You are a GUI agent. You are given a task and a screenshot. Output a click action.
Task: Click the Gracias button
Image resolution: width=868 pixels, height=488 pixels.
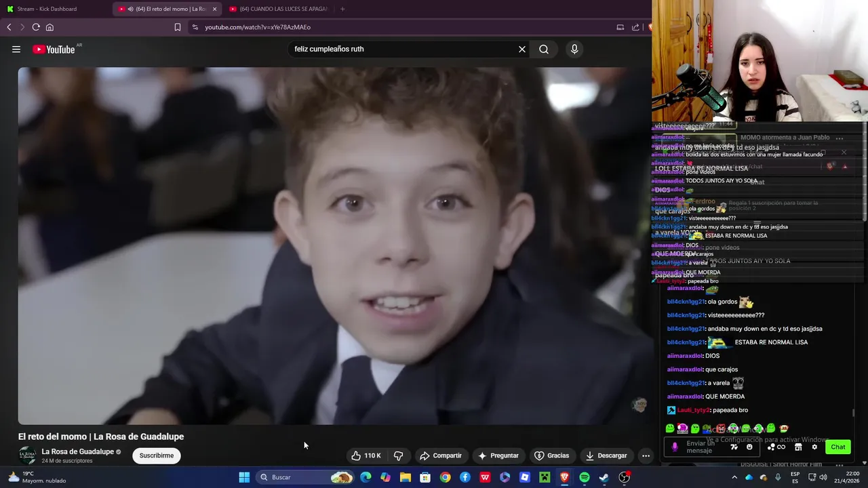[552, 455]
